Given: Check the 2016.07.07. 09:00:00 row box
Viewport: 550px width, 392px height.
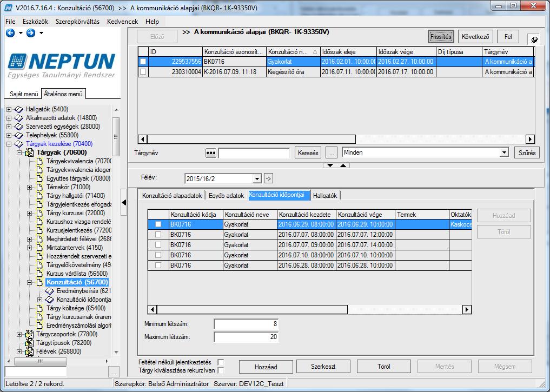Looking at the screenshot, I should (158, 245).
